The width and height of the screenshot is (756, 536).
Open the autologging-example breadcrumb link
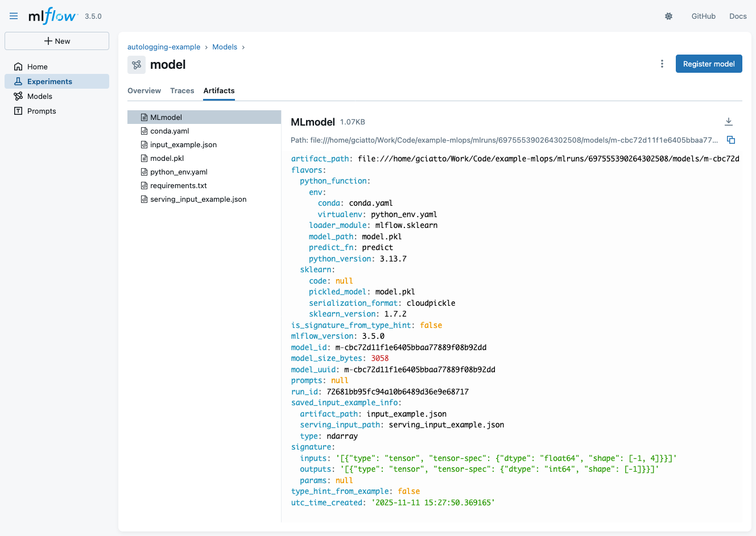(x=164, y=47)
